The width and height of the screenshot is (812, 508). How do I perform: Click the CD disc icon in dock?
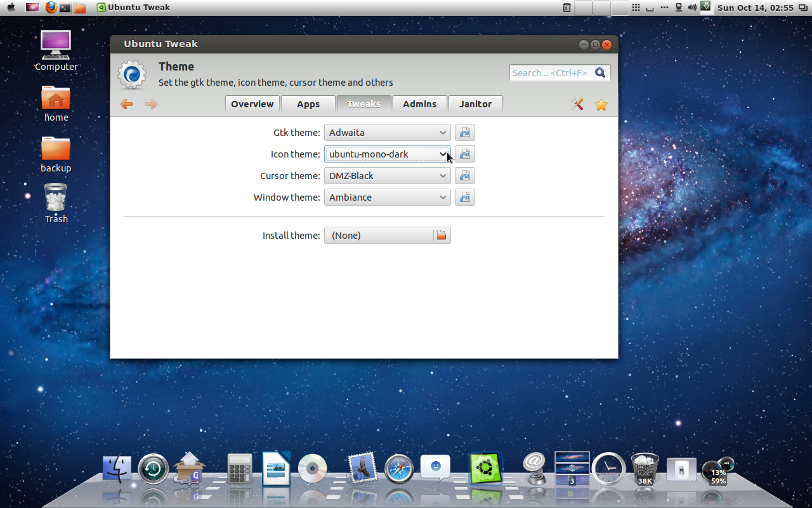pyautogui.click(x=313, y=469)
